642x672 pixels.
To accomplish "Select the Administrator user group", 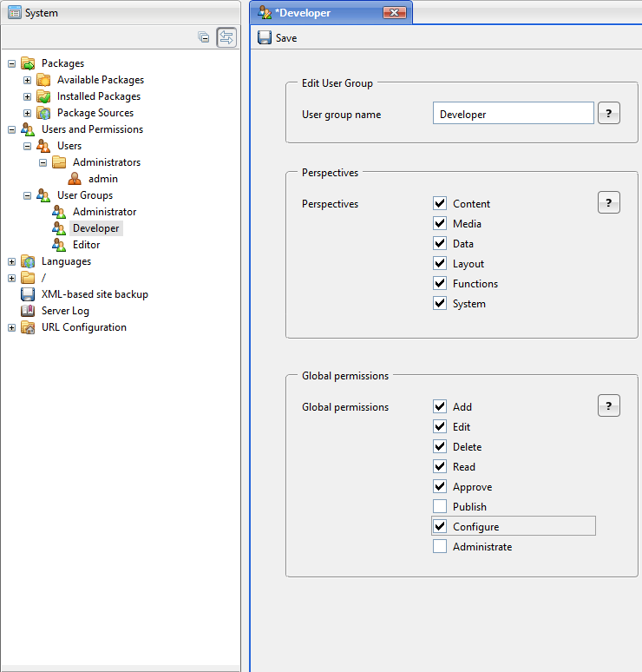I will [x=104, y=212].
